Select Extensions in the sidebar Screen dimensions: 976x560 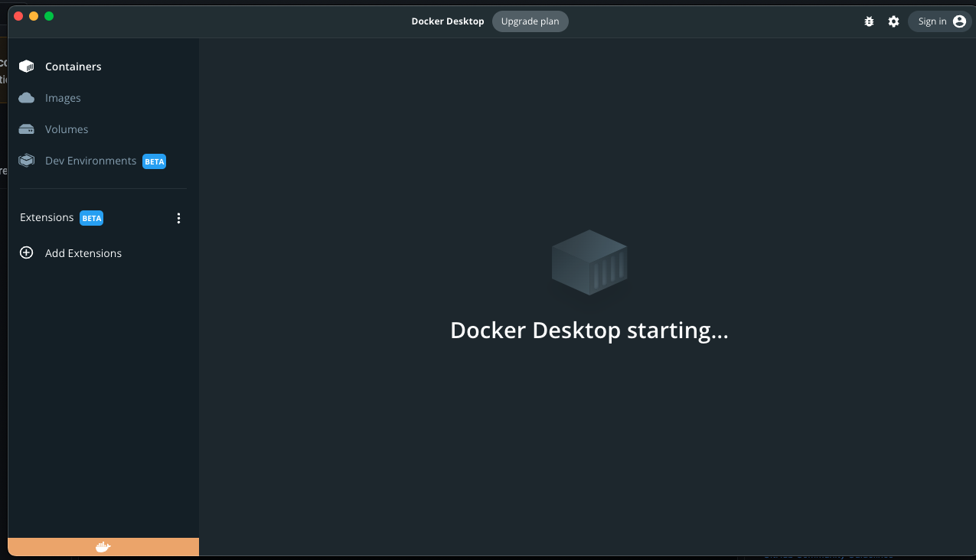[x=47, y=217]
